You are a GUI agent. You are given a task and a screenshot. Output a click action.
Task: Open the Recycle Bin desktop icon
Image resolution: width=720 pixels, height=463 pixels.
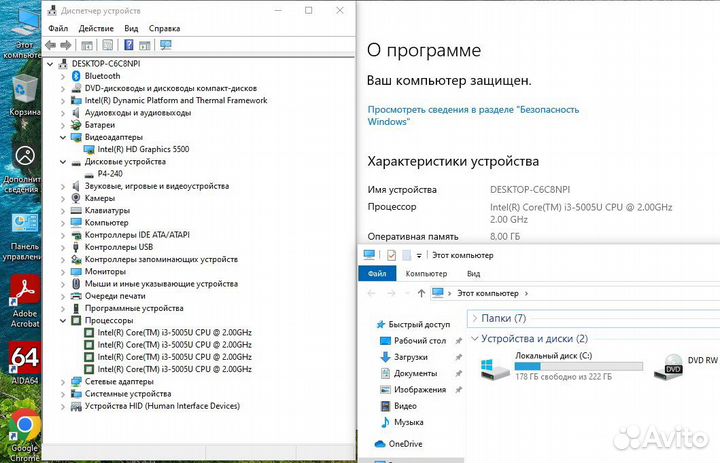[24, 94]
